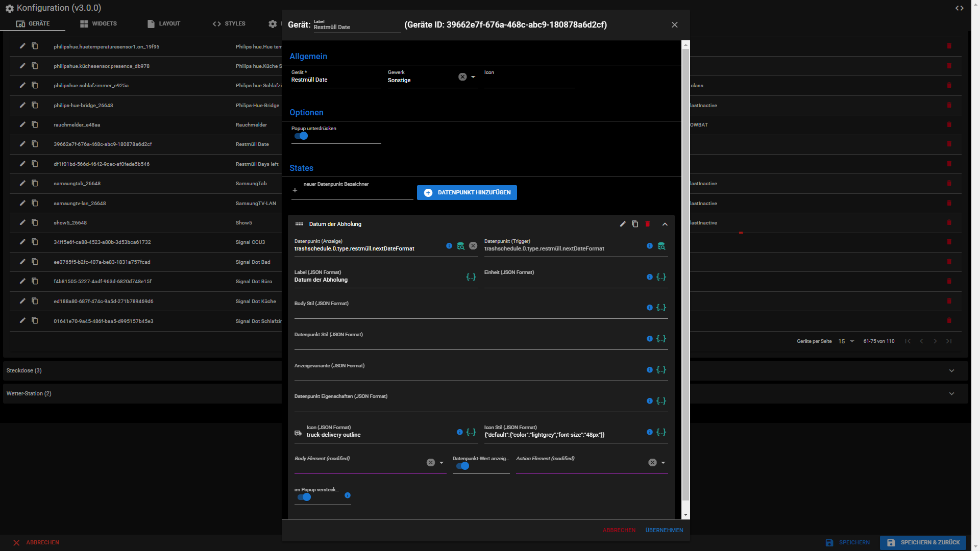
Task: Open the Body Element dropdown
Action: 442,463
